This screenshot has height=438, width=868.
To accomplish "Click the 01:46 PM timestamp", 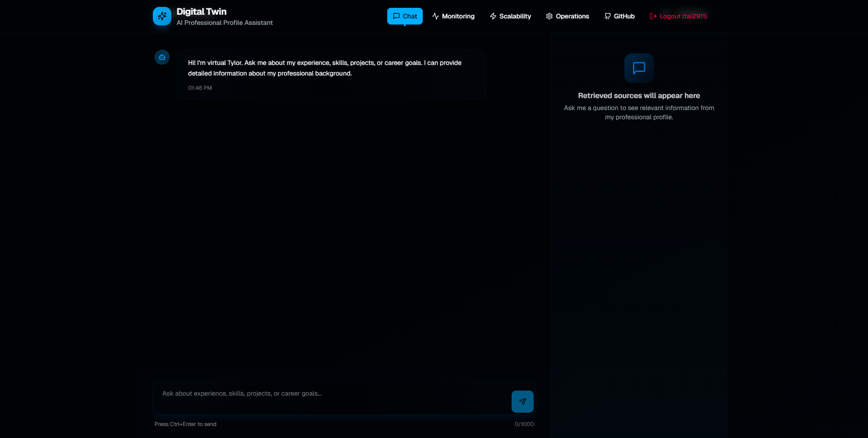I will 200,88.
